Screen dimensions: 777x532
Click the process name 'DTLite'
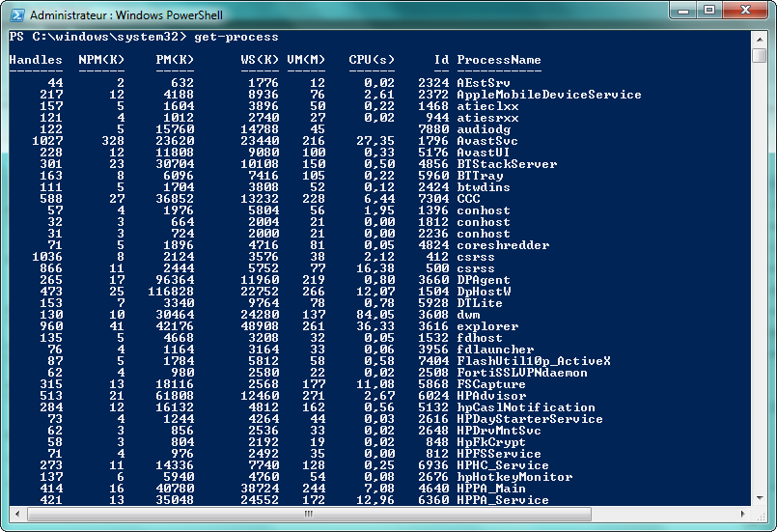480,303
